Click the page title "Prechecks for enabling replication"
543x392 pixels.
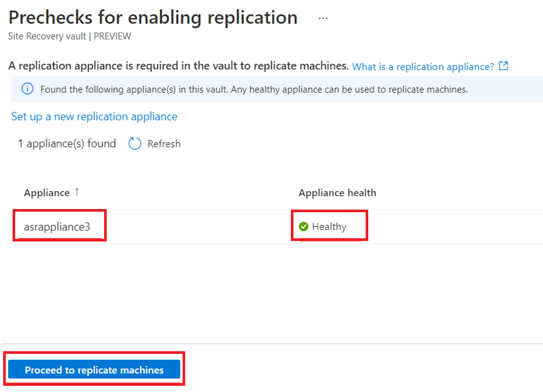pyautogui.click(x=153, y=17)
